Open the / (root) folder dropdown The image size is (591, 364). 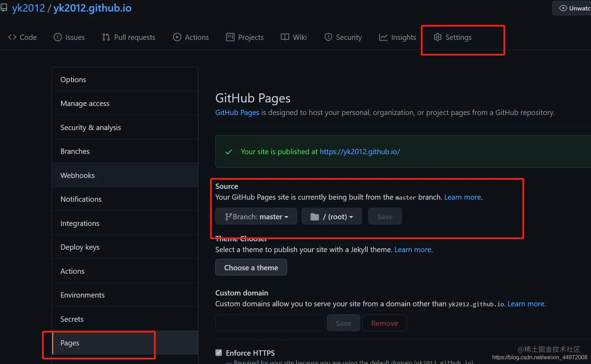[332, 216]
